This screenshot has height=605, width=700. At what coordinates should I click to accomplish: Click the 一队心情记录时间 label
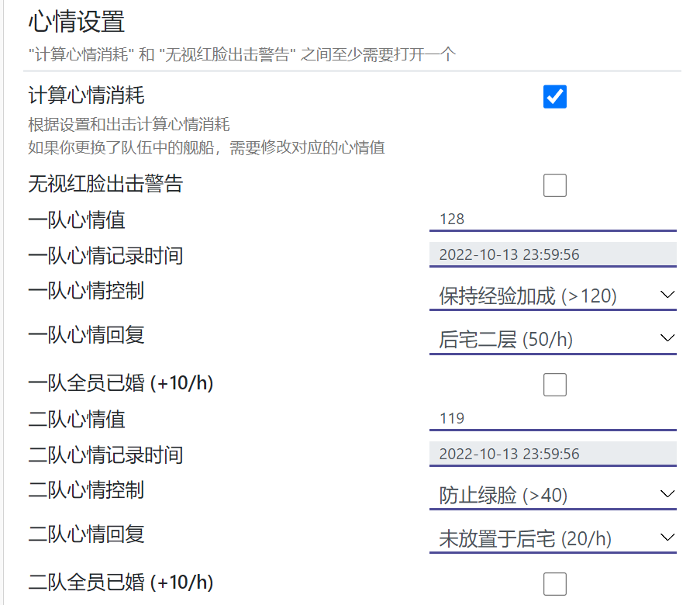coord(105,256)
